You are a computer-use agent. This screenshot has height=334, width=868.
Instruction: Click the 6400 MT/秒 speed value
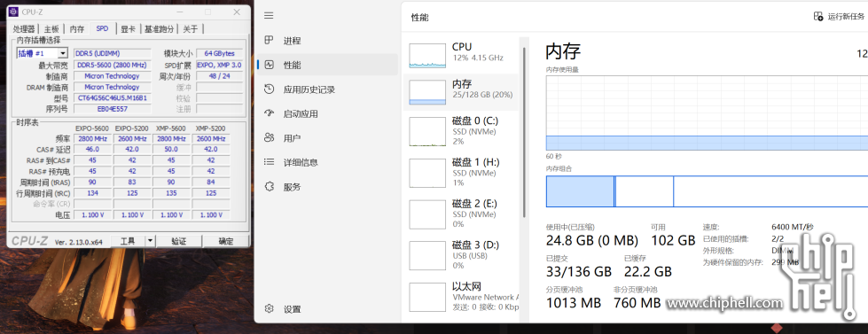tap(793, 227)
